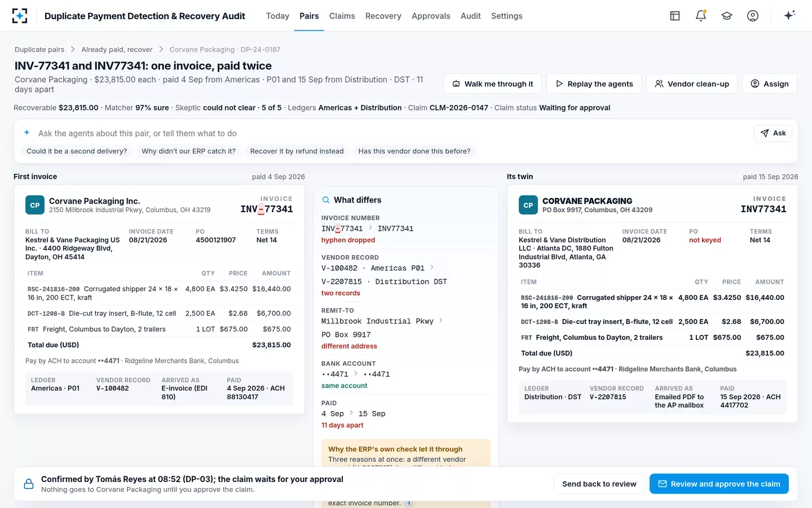This screenshot has height=508, width=812.
Task: Choose the 'Why didn't our ERP catch it?' suggestion
Action: point(189,151)
